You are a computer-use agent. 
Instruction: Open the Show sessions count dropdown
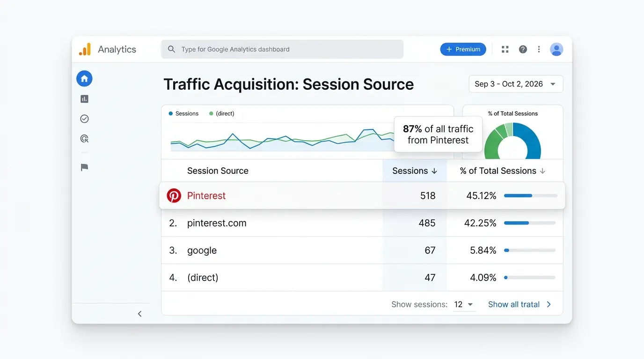(464, 304)
